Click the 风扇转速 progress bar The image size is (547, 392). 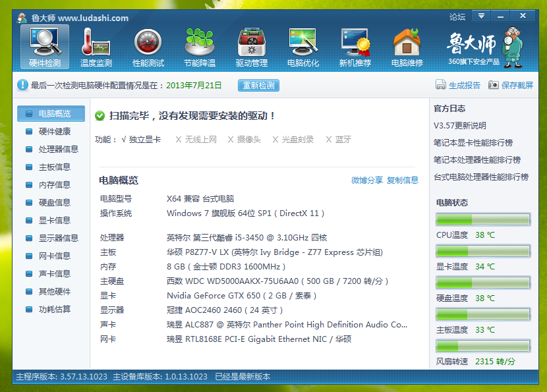pyautogui.click(x=483, y=346)
